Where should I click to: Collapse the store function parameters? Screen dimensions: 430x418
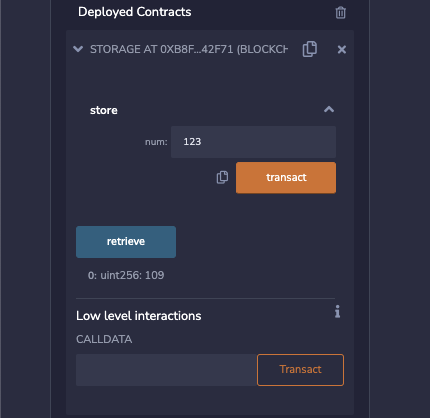coord(329,109)
